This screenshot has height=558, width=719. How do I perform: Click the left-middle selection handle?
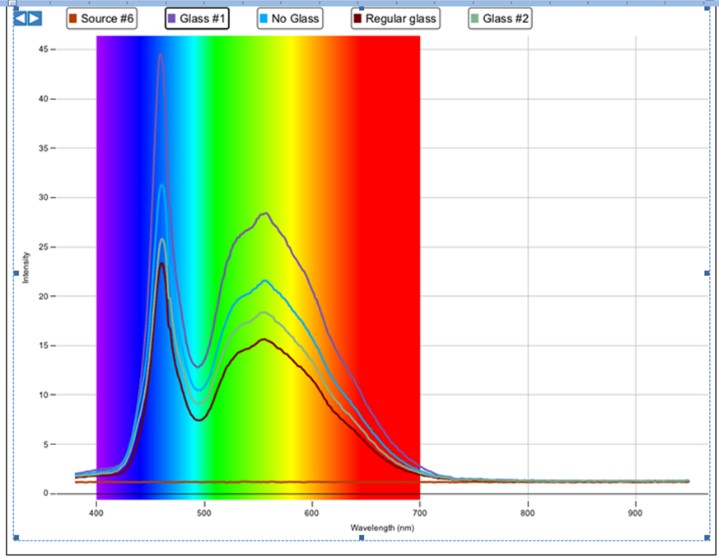pos(16,273)
